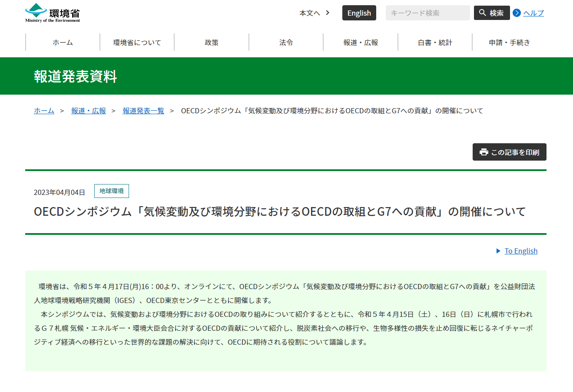Screen dimensions: 573x392
Task: Click the 地球環境 category tag
Action: 112,191
